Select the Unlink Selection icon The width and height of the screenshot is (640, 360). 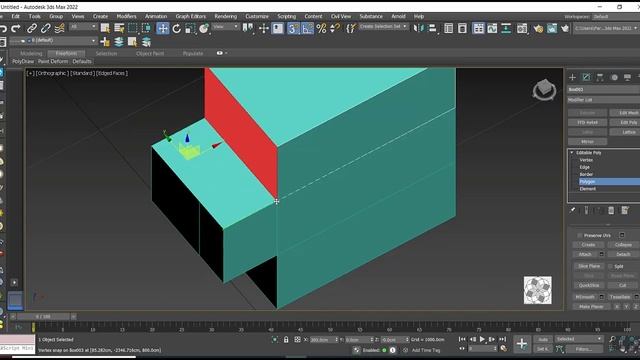pos(46,28)
